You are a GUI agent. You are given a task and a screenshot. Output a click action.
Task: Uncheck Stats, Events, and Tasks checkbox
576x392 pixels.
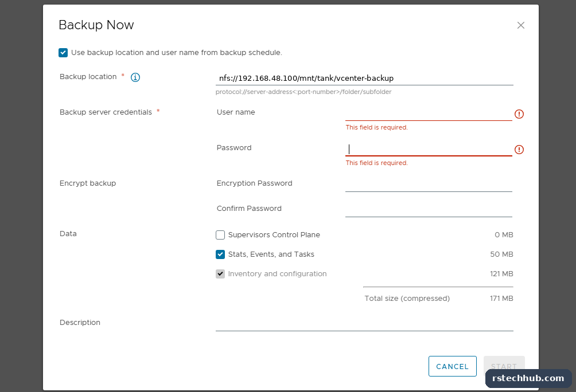coord(220,254)
